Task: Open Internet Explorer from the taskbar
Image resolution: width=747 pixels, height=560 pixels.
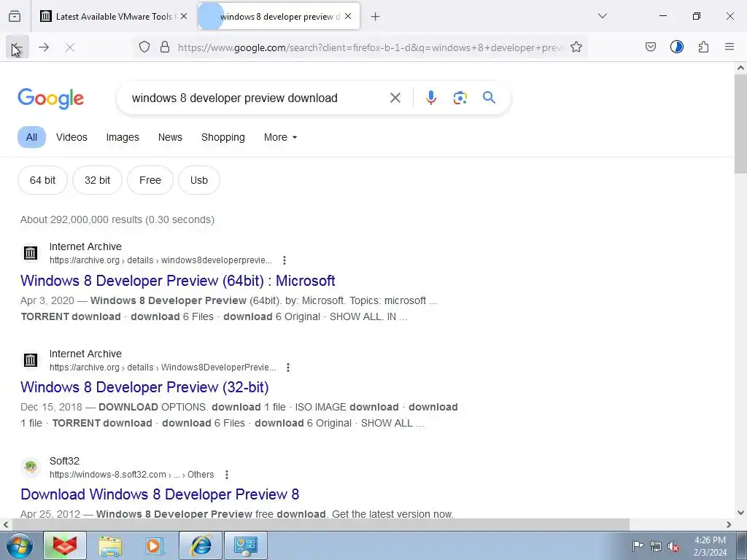Action: click(201, 545)
